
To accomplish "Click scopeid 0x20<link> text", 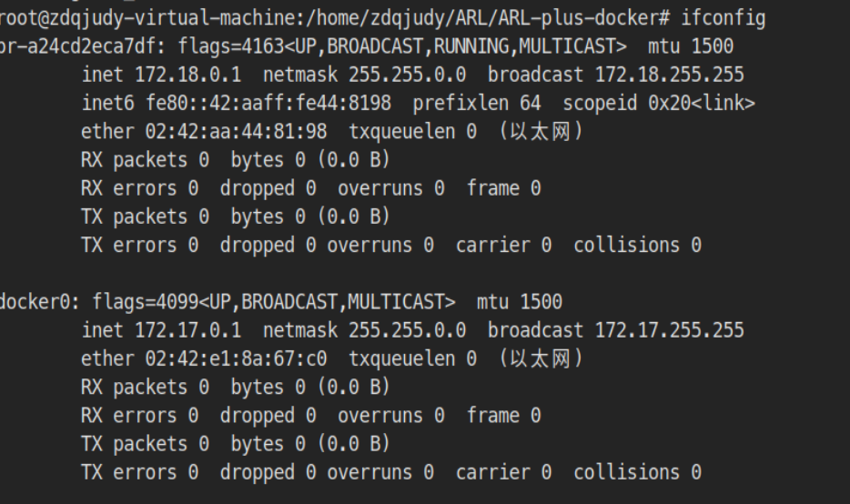I will (659, 103).
